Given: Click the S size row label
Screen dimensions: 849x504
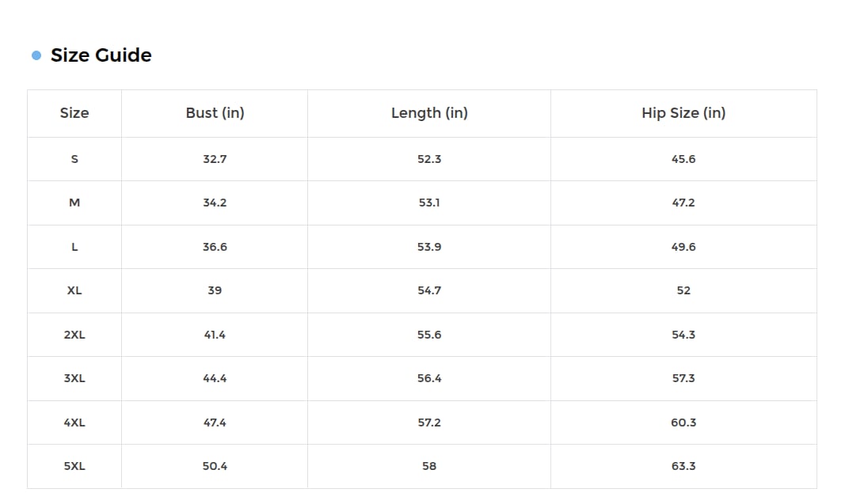Looking at the screenshot, I should tap(74, 159).
